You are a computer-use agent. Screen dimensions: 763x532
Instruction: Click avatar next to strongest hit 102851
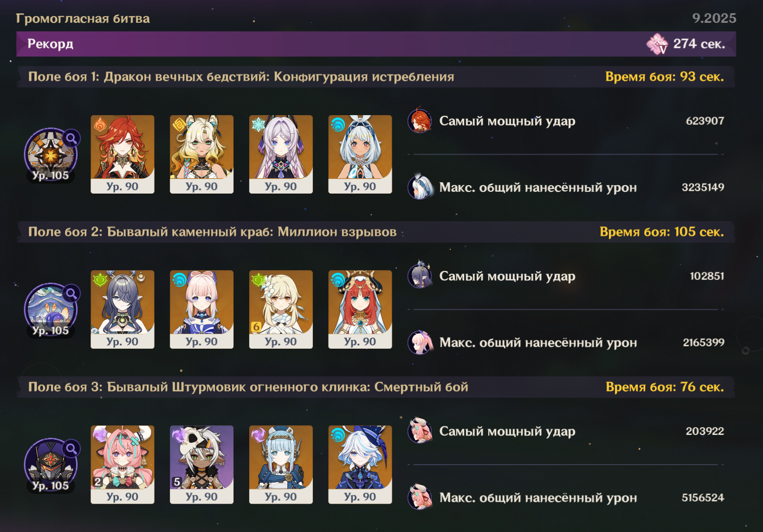420,275
